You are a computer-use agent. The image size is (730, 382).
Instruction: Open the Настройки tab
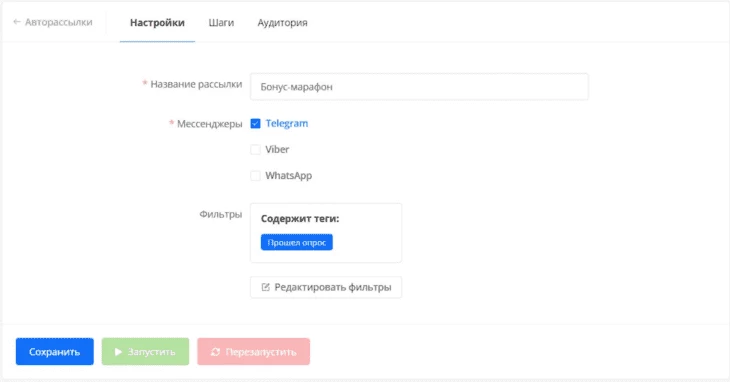point(157,22)
